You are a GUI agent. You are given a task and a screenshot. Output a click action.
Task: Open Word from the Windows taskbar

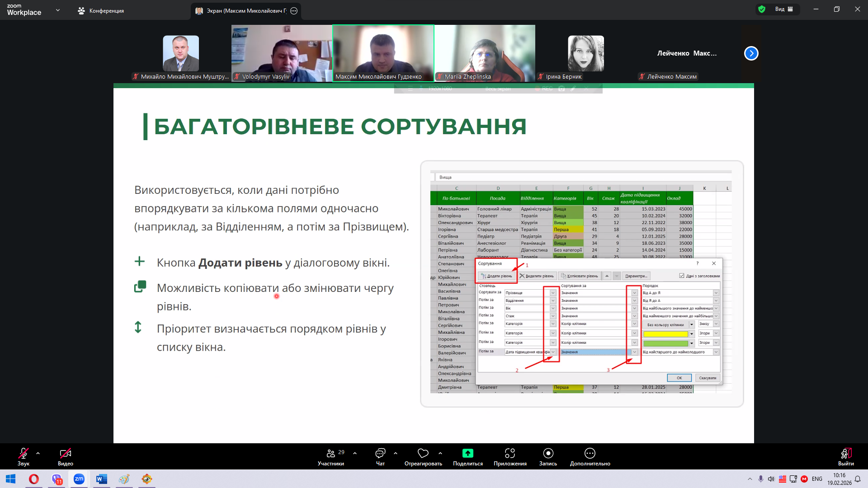pos(102,479)
